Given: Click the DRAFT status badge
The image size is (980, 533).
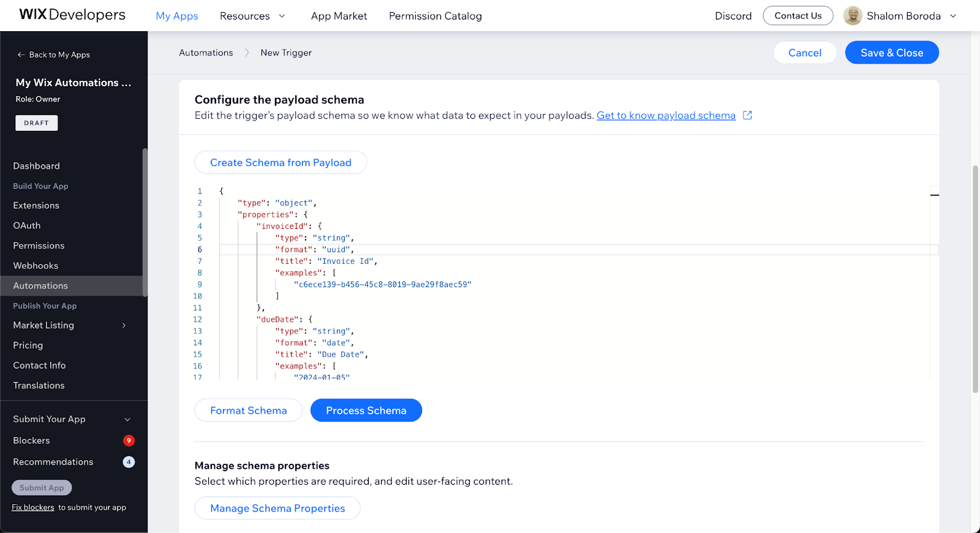Looking at the screenshot, I should (37, 123).
